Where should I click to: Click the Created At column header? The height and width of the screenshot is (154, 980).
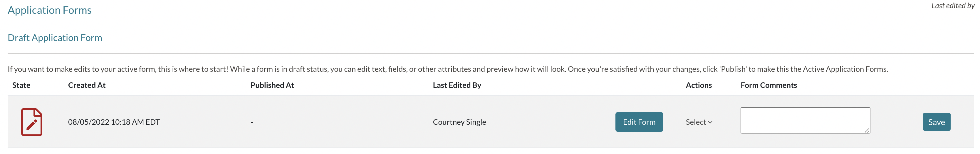pos(87,85)
